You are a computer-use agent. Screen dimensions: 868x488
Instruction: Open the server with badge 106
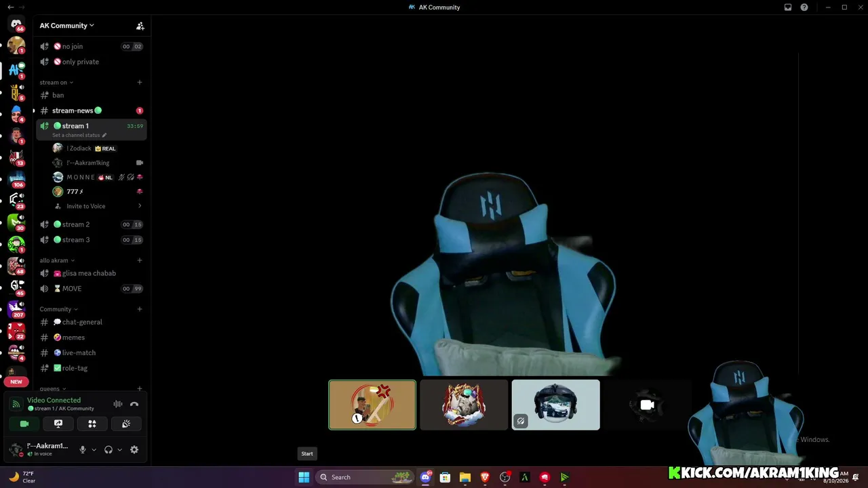click(x=16, y=178)
